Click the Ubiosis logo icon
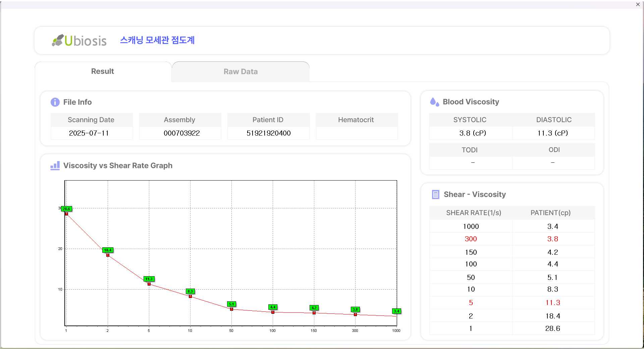 pyautogui.click(x=58, y=40)
